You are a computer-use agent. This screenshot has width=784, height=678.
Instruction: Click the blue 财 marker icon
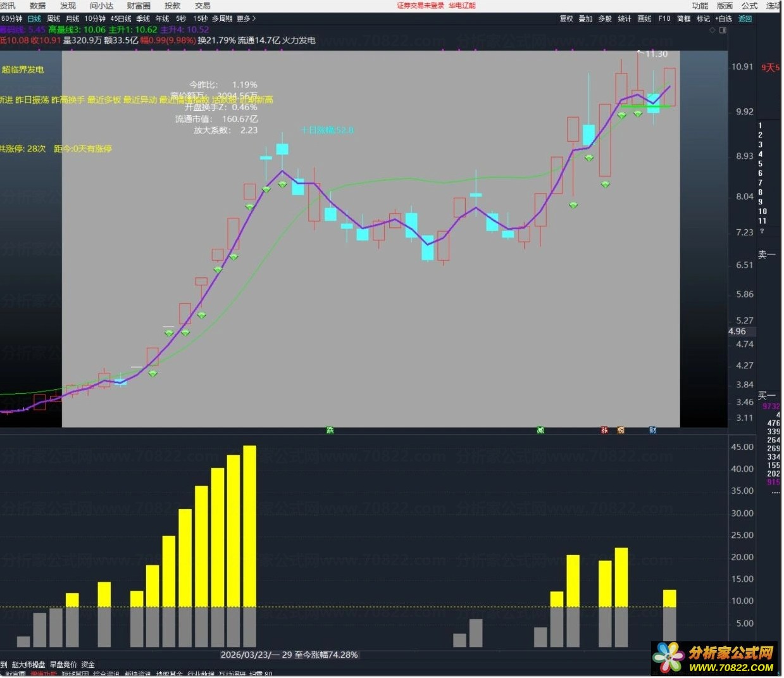coord(652,430)
